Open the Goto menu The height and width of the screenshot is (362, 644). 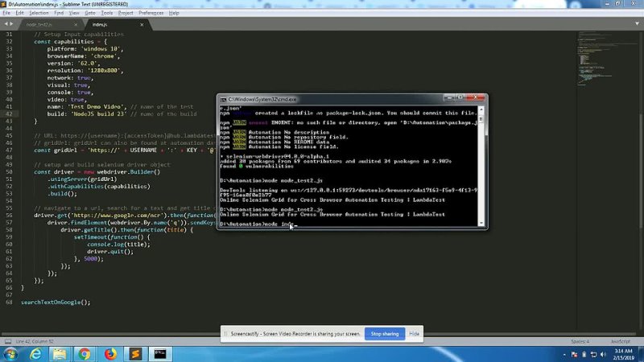[90, 13]
